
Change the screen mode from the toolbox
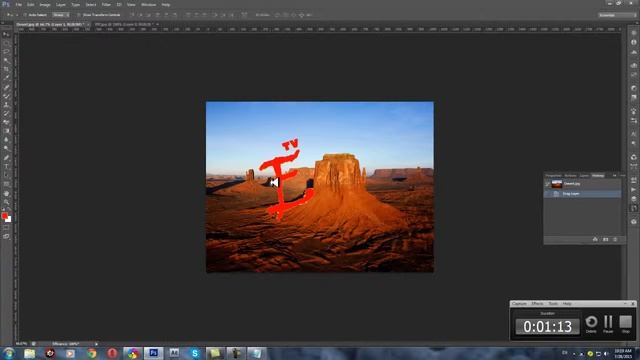[6, 236]
